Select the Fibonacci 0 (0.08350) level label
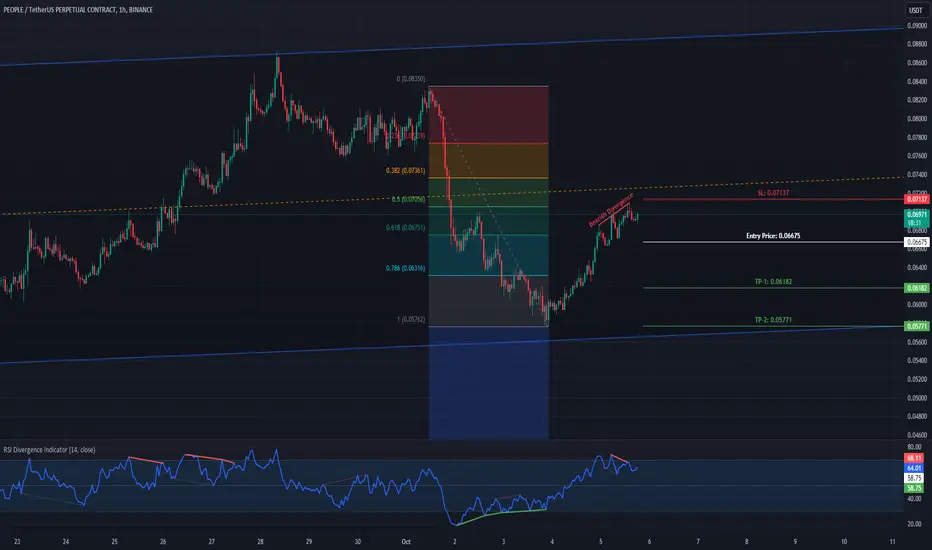The width and height of the screenshot is (932, 550). click(411, 78)
